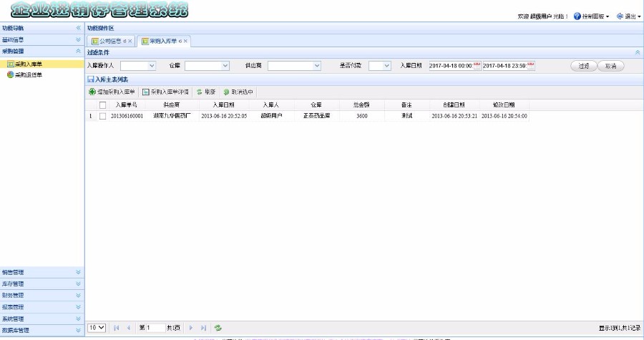The width and height of the screenshot is (644, 340).
Task: Sort by 总金额 column header
Action: tap(361, 105)
